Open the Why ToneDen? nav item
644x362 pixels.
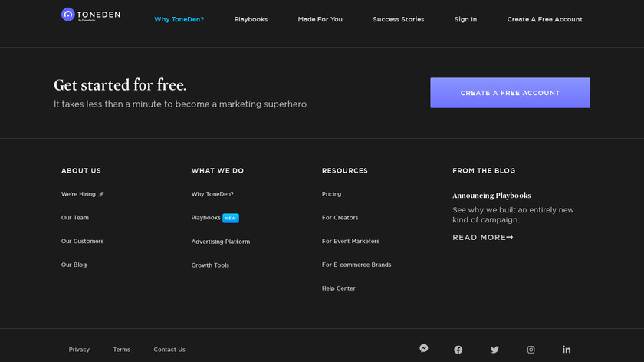[179, 19]
